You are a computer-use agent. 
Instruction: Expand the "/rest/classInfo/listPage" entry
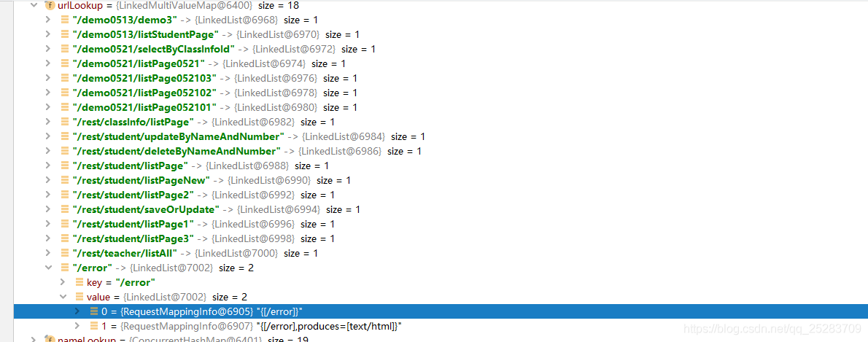49,122
